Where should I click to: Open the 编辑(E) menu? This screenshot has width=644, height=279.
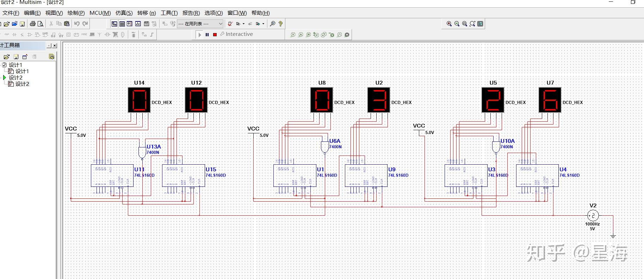pos(32,13)
